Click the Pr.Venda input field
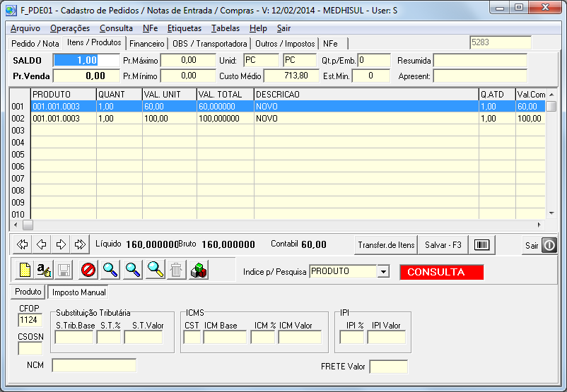Viewport: 567px width, 392px height. tap(86, 76)
